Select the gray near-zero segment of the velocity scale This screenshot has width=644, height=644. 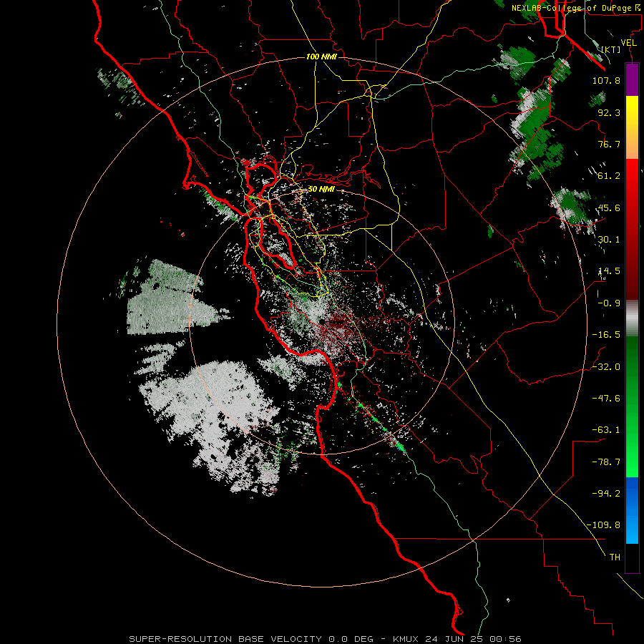632,318
